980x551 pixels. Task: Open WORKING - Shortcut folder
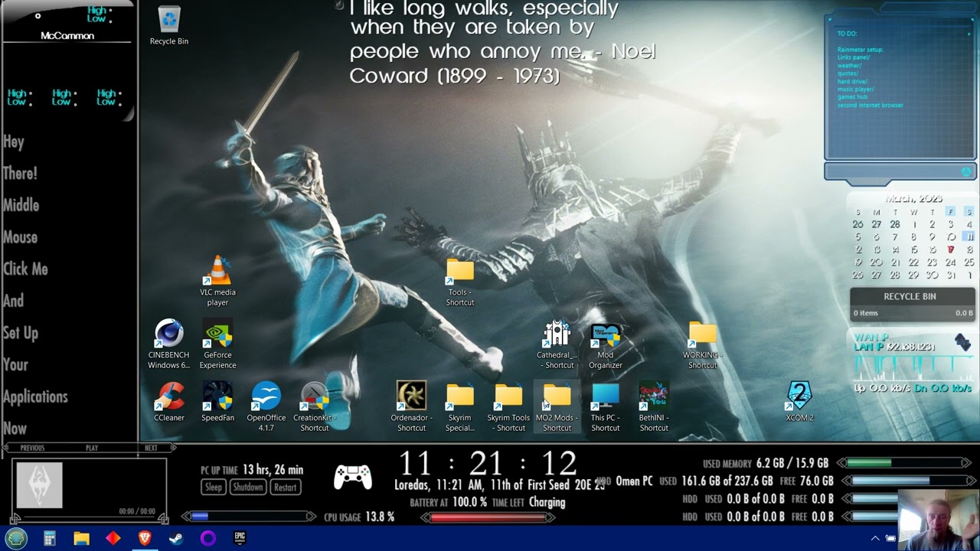[702, 344]
